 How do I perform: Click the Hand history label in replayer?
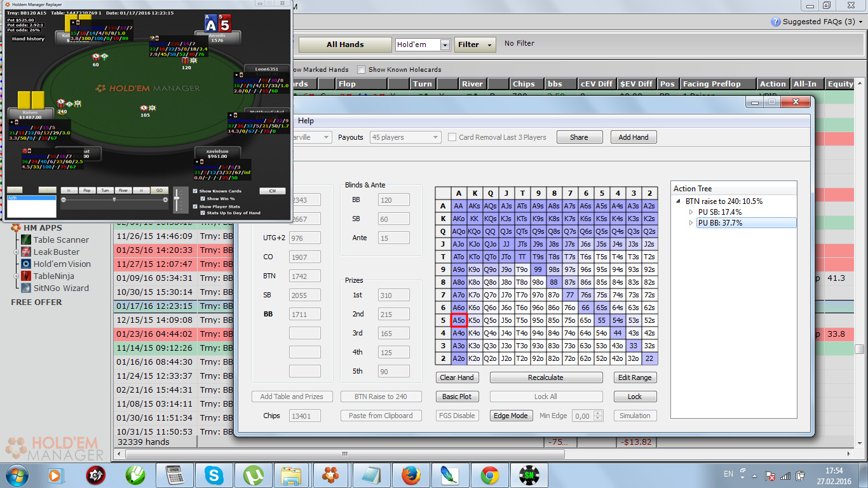pos(28,39)
